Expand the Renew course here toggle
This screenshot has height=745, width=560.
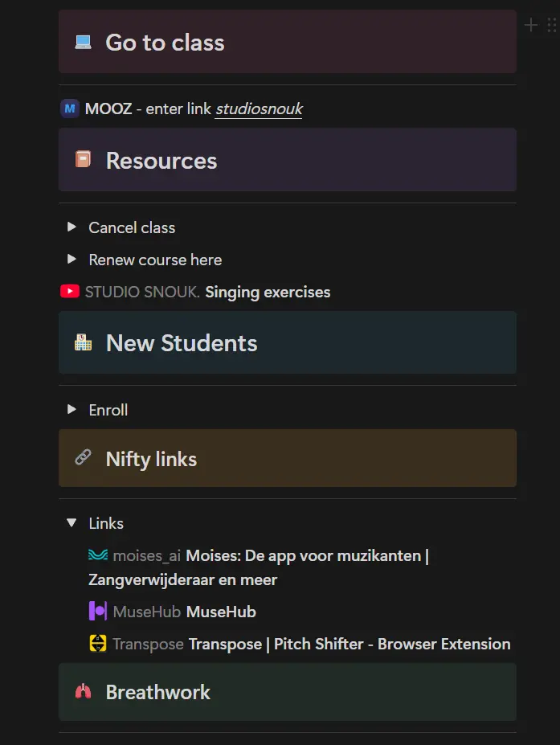coord(72,260)
